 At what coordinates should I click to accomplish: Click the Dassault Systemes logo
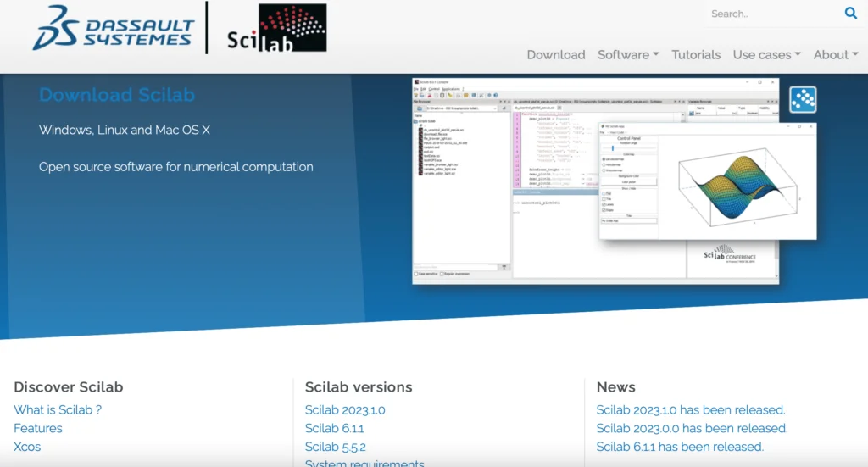[x=114, y=28]
